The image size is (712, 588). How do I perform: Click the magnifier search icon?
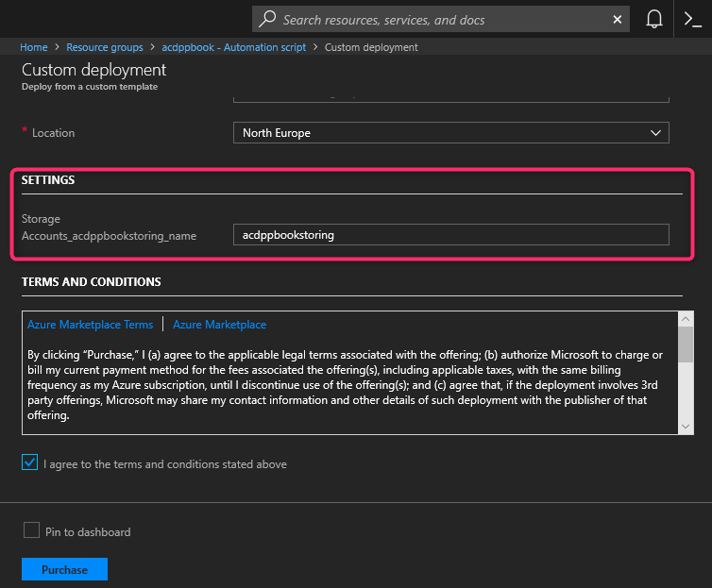point(267,19)
